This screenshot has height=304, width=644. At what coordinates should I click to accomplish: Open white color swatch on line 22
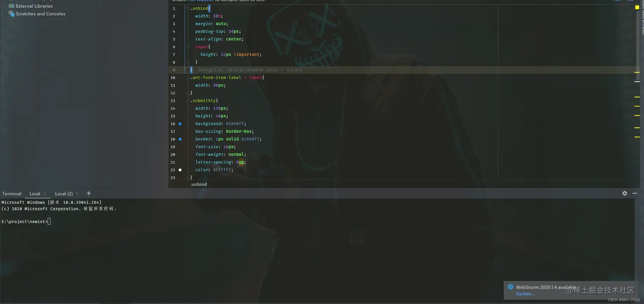point(180,169)
